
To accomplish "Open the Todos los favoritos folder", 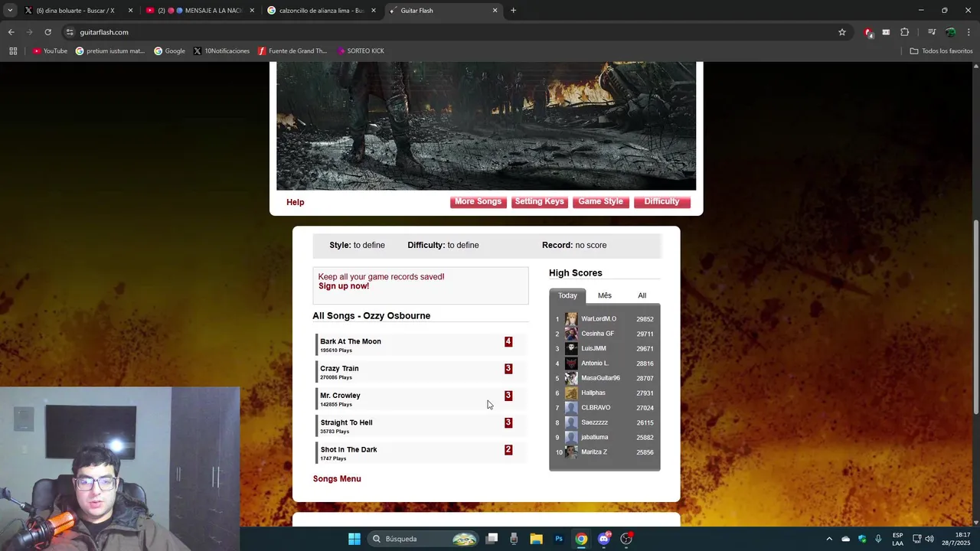I will click(941, 51).
